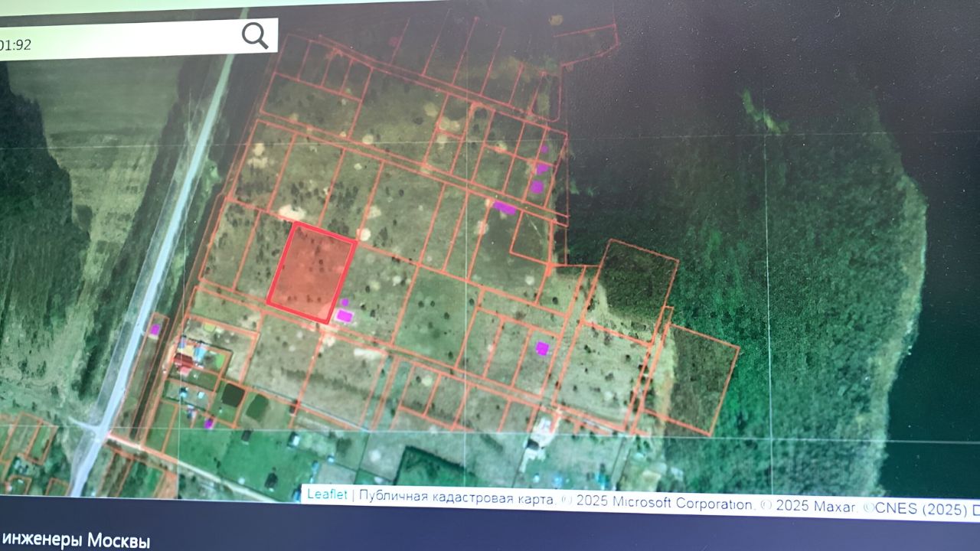Click the magnifier search icon
980x551 pixels.
(x=255, y=35)
